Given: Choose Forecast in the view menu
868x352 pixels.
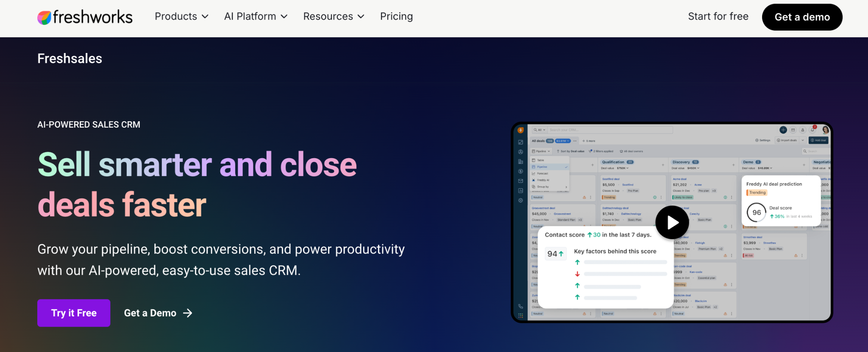Looking at the screenshot, I should tap(549, 173).
